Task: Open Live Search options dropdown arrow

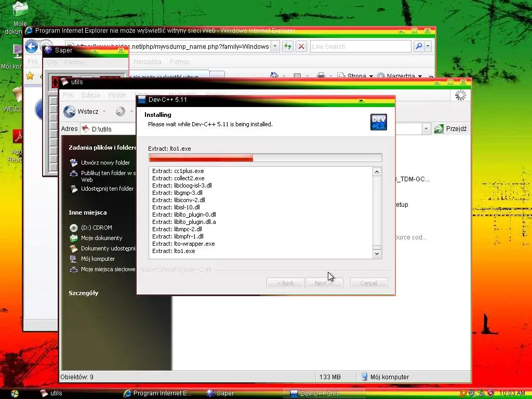Action: pos(428,46)
